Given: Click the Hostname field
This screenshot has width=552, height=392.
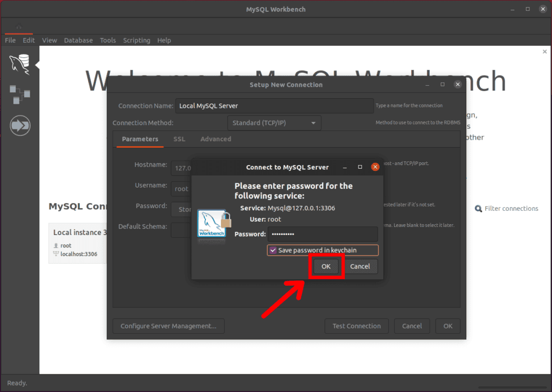Looking at the screenshot, I should [181, 168].
